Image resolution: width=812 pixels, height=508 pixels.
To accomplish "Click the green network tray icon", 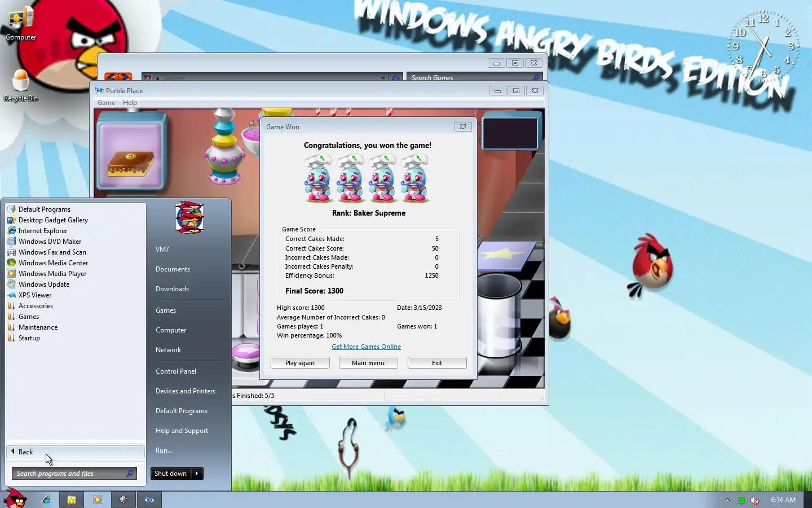I will (x=742, y=500).
